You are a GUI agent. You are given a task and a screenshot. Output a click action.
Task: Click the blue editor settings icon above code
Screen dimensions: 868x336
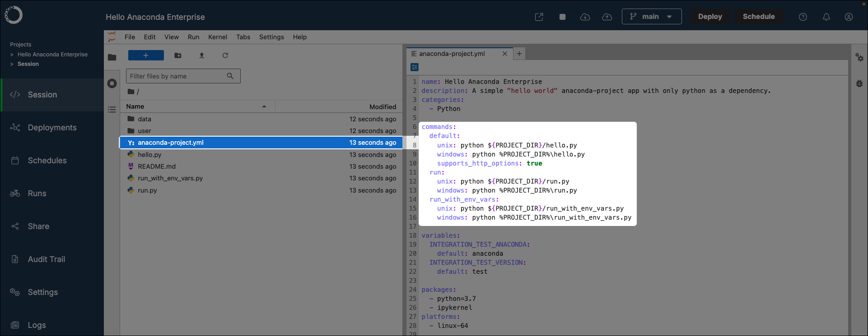pyautogui.click(x=415, y=67)
